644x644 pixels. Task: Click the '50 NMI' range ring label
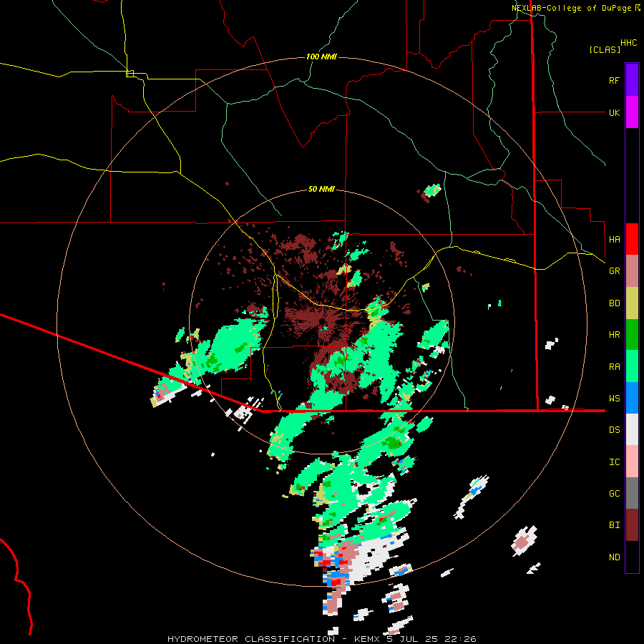321,189
